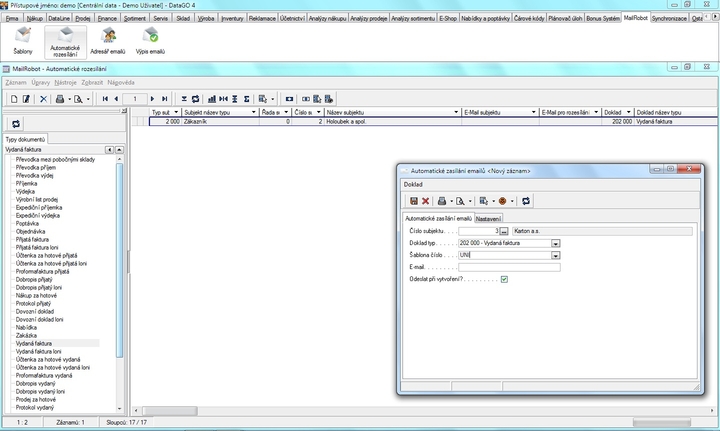
Task: Open print preview in dialog toolbar
Action: [460, 201]
